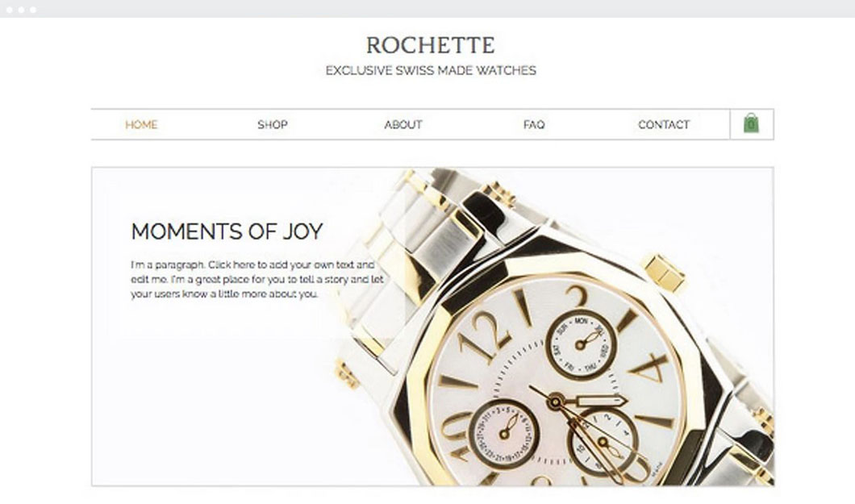Click the watch crown on the right side
This screenshot has width=855, height=504.
[x=664, y=272]
